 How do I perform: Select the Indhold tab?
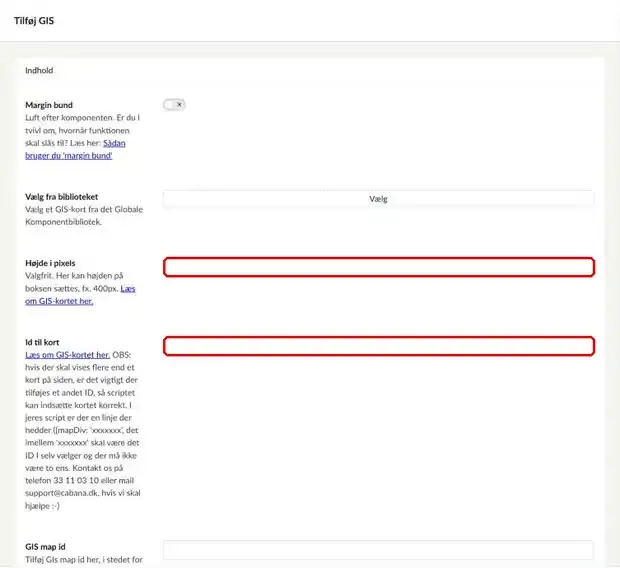point(39,70)
